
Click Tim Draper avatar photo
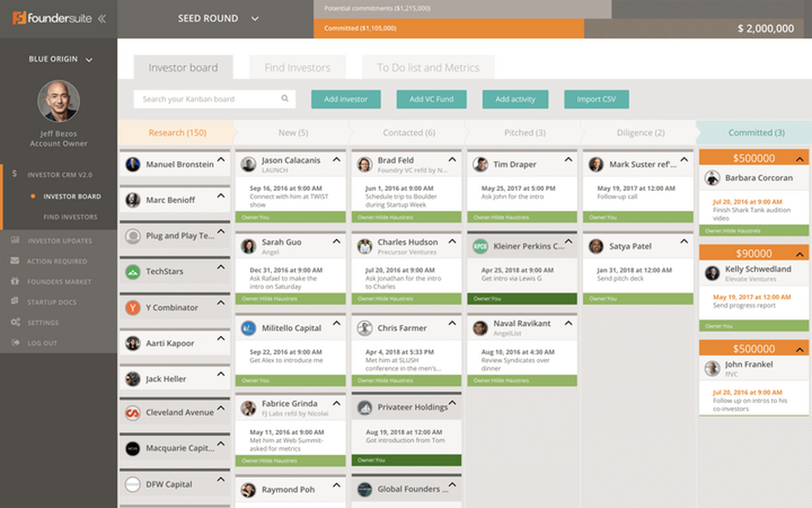coord(480,164)
